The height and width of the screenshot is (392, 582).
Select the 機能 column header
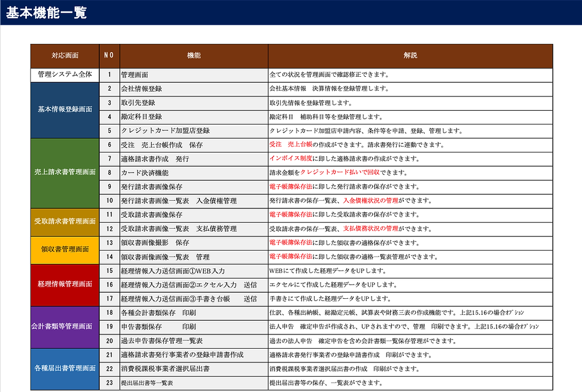pyautogui.click(x=194, y=56)
